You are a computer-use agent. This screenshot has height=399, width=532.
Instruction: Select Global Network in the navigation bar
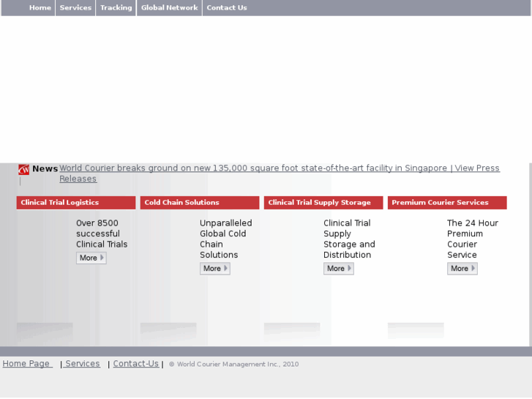point(169,8)
